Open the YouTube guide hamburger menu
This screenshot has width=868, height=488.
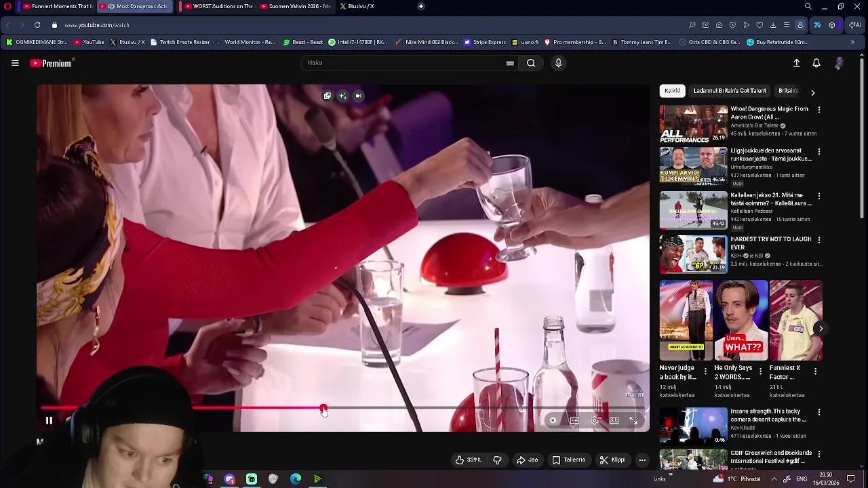tap(15, 63)
